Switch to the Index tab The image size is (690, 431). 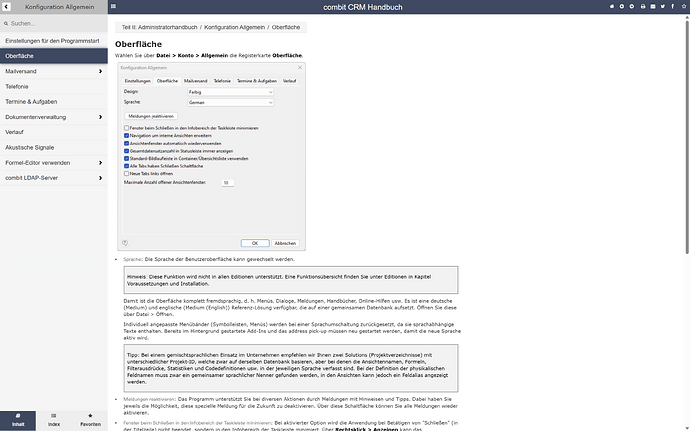[x=54, y=420]
